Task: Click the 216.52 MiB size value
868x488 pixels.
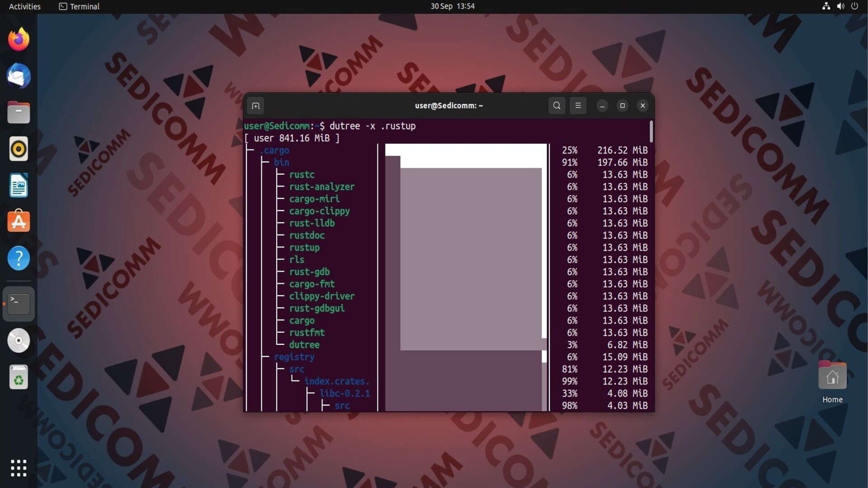Action: pos(623,150)
